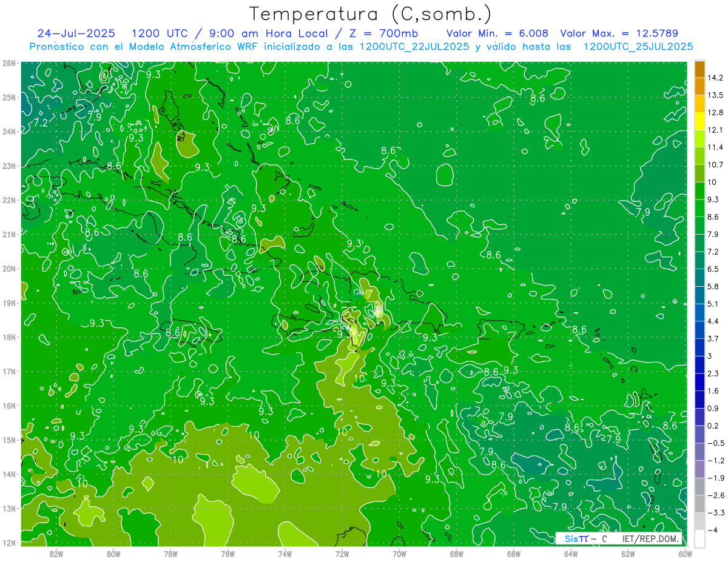Click the 70W longitude axis label
This screenshot has height=562, width=728.
(x=399, y=554)
